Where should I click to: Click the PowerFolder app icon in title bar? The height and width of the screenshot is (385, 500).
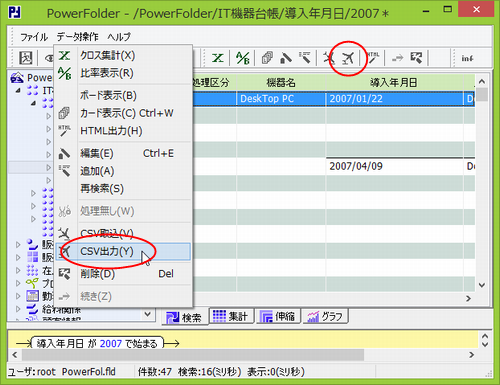tap(14, 12)
